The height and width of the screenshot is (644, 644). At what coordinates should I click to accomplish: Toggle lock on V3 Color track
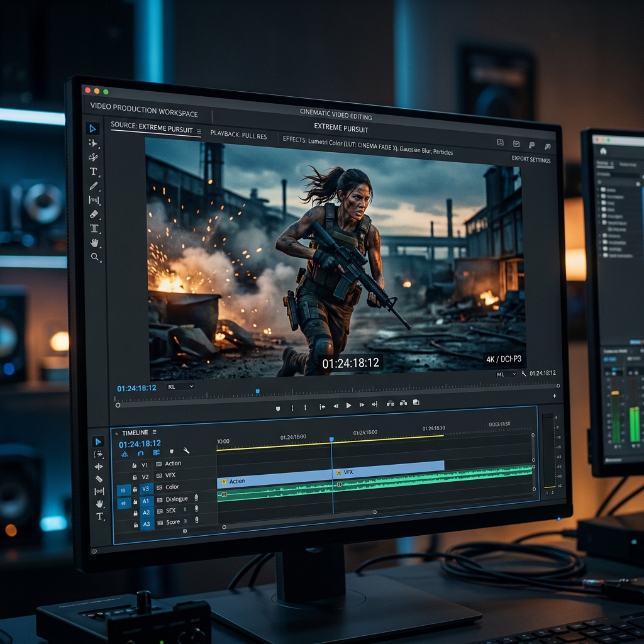point(135,489)
